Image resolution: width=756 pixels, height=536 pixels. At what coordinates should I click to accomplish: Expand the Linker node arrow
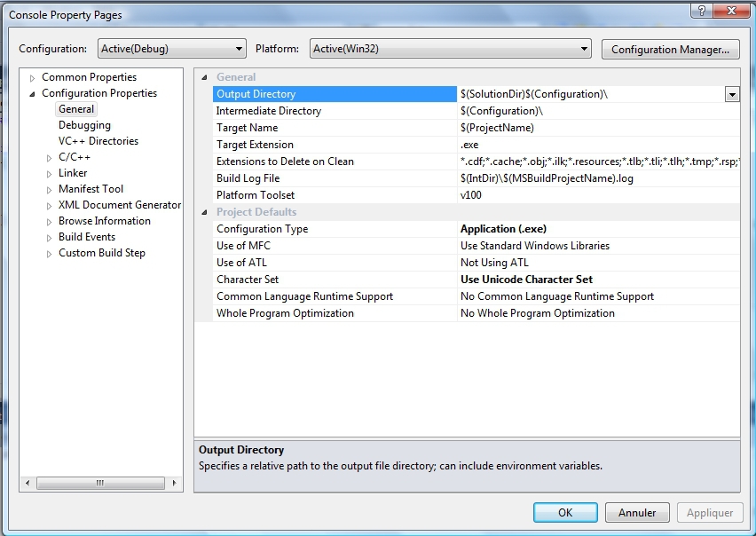(x=51, y=173)
